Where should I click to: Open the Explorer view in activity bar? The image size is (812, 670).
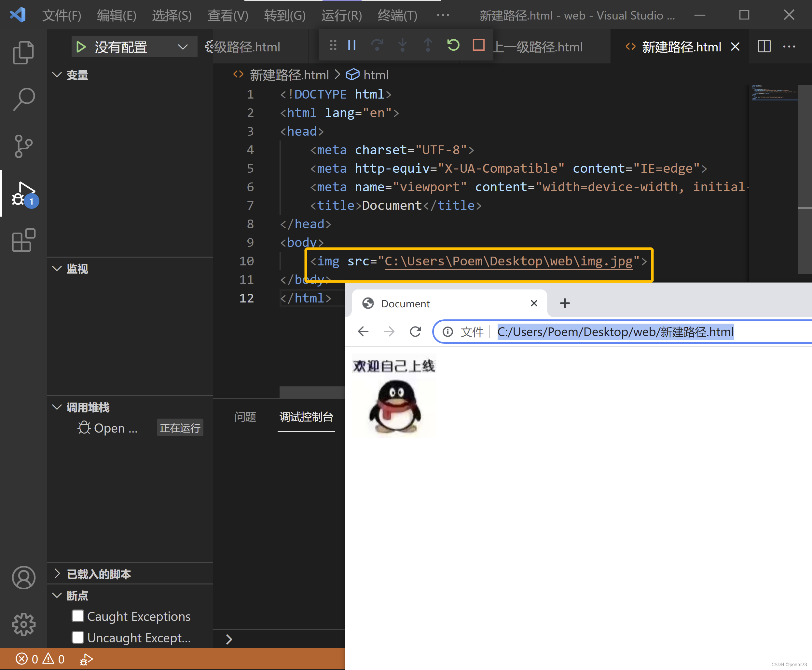pos(23,52)
